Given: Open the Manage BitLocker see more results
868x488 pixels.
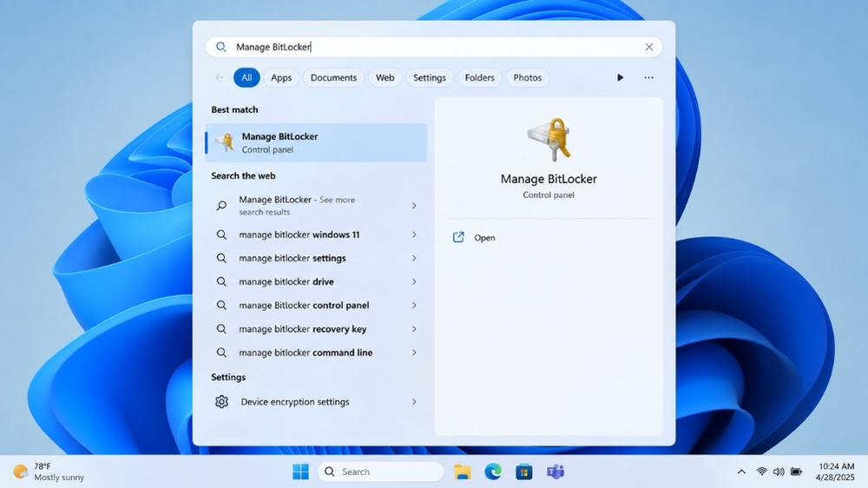Looking at the screenshot, I should 316,206.
